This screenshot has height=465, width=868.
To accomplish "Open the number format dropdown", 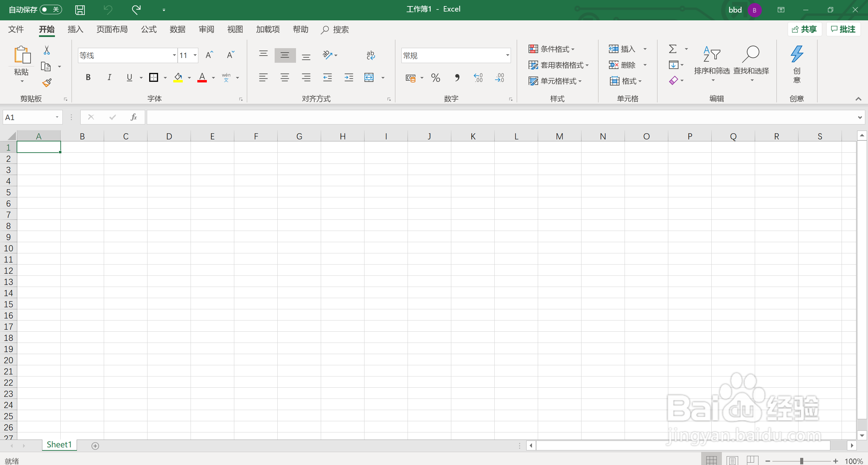I will pos(507,55).
